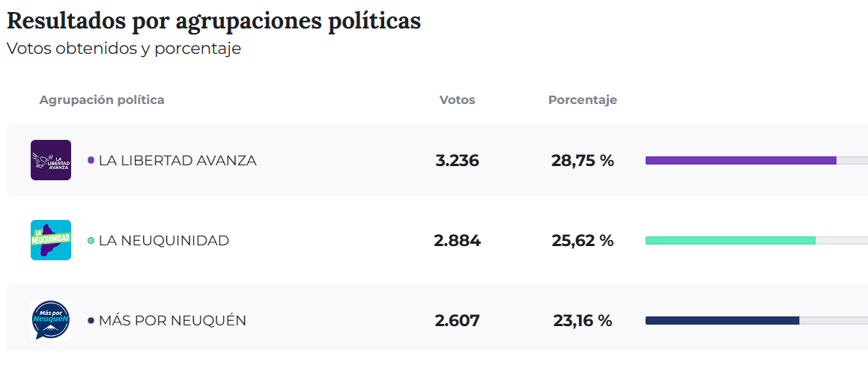
Task: Click the Resultados por agrupaciones políticas heading
Action: (213, 21)
